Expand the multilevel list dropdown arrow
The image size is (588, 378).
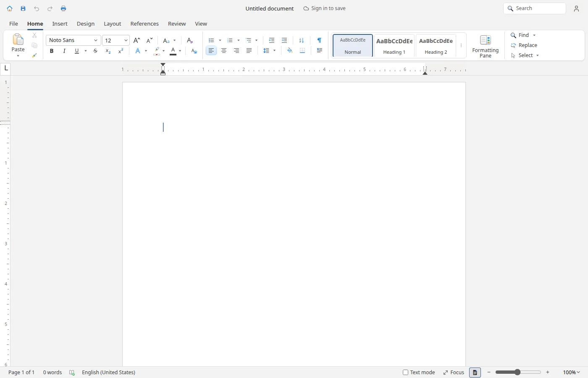click(x=257, y=40)
